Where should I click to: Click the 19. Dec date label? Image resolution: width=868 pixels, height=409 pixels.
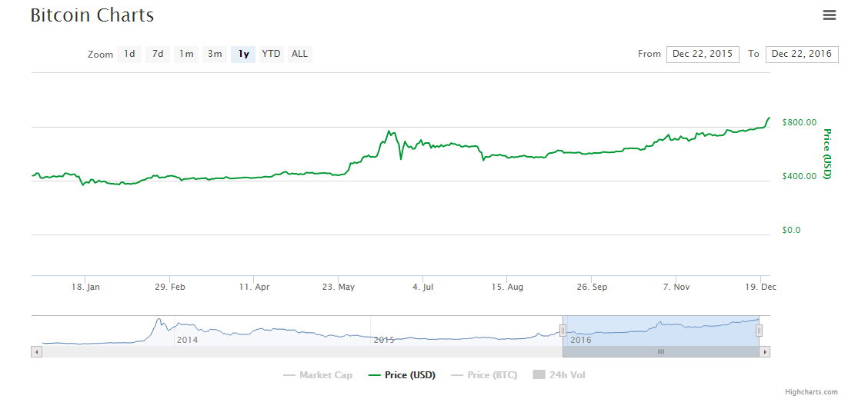pos(760,287)
